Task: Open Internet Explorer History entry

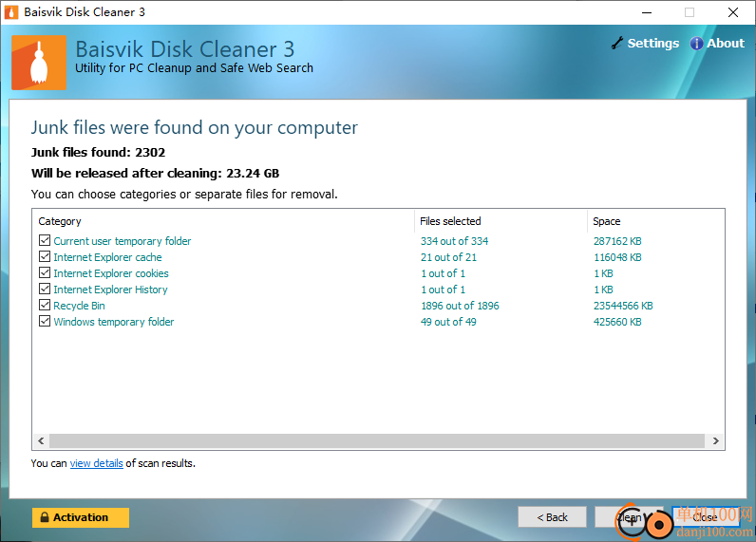Action: coord(110,290)
